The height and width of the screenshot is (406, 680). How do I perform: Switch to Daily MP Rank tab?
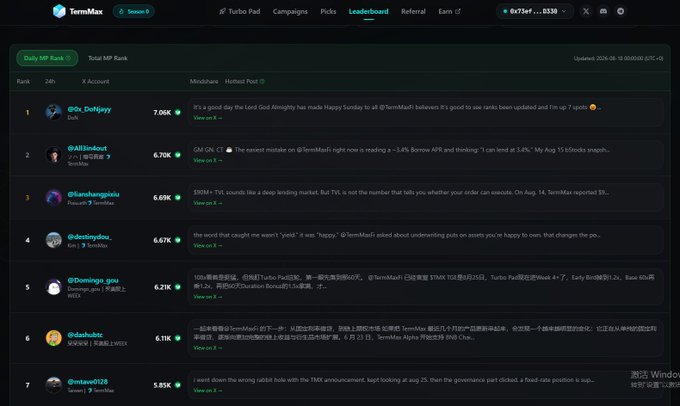47,58
